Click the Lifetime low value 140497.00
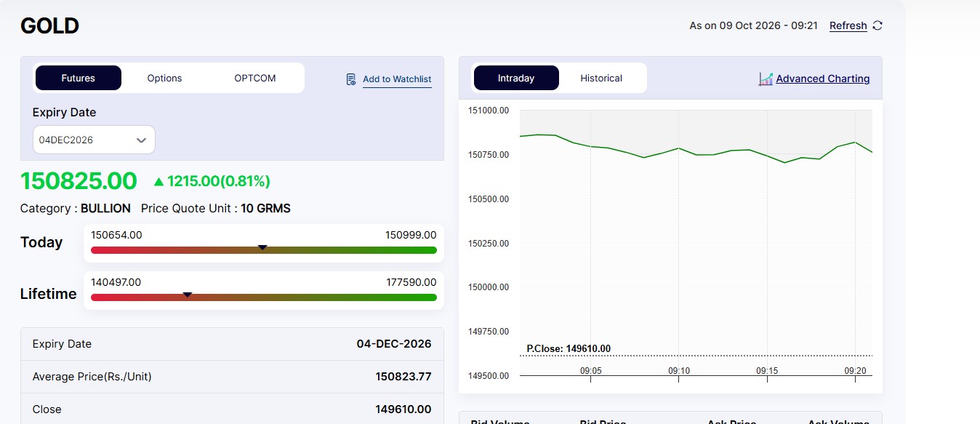 [116, 282]
